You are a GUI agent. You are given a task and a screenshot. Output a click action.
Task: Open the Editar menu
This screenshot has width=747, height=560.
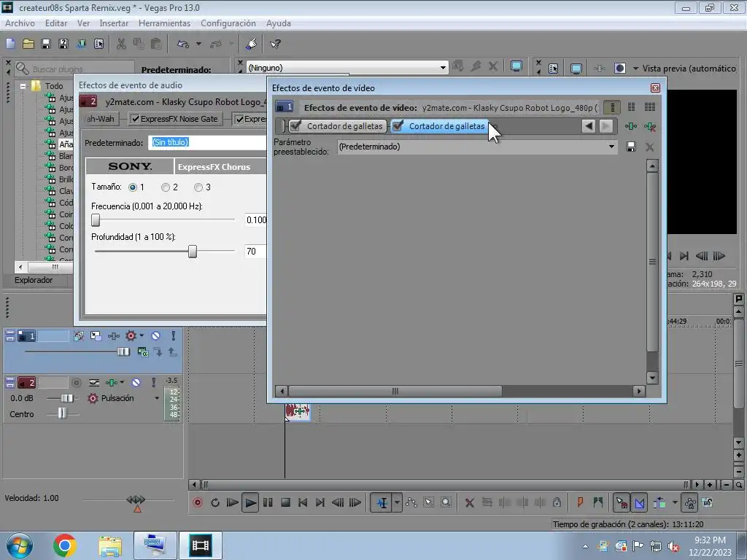click(x=55, y=23)
